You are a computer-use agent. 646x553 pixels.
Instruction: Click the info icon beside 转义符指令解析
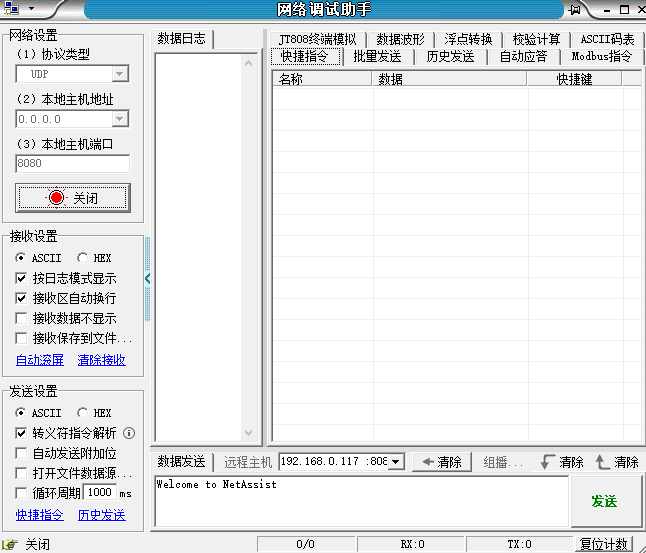point(129,433)
